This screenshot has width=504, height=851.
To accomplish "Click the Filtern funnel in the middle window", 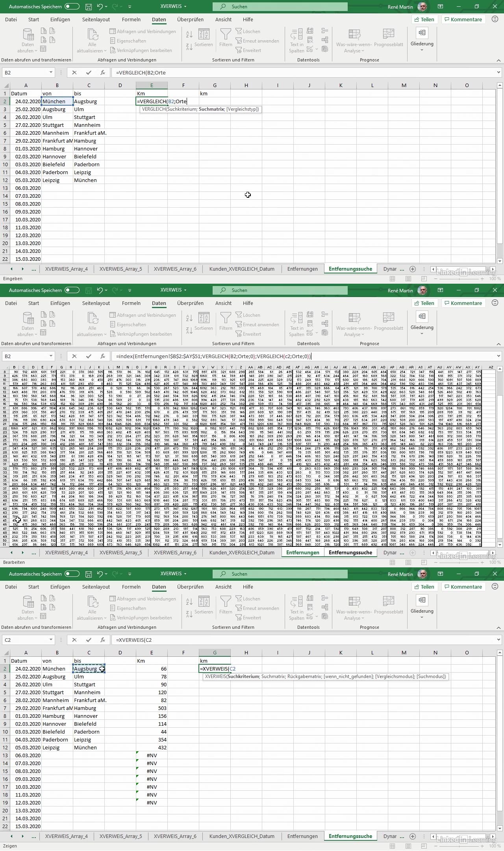I will coord(226,321).
